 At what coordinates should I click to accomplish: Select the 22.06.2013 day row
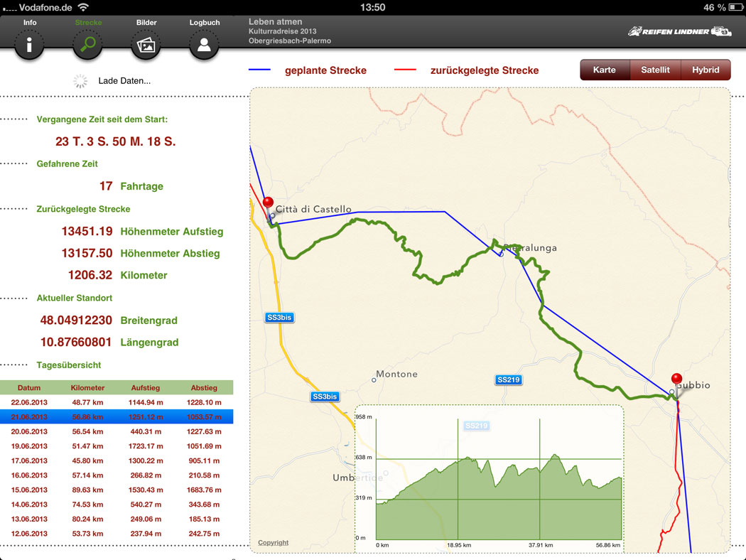tap(117, 402)
